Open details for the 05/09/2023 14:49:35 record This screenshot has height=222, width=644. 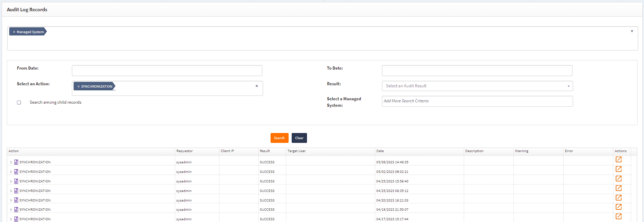(x=618, y=160)
